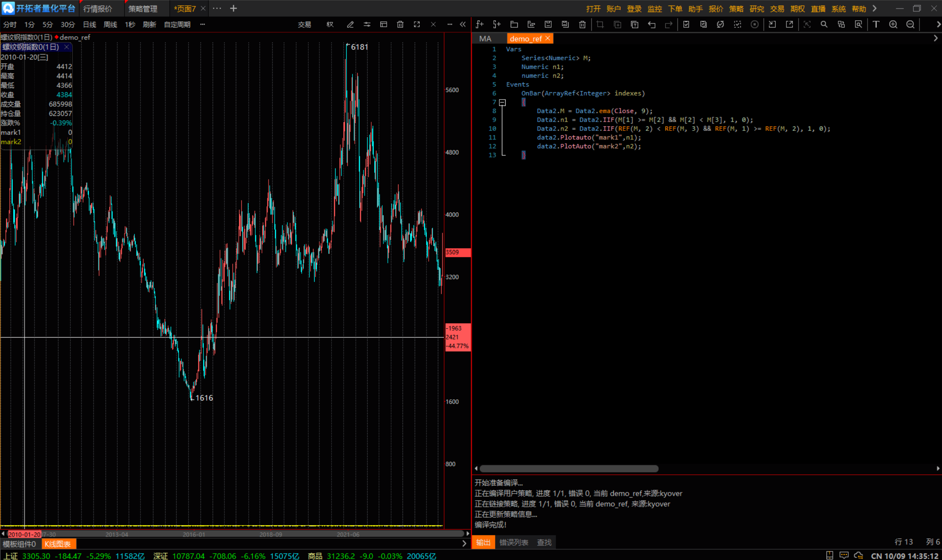The image size is (942, 560).
Task: Click the 交易 button on chart toolbar
Action: pyautogui.click(x=304, y=25)
